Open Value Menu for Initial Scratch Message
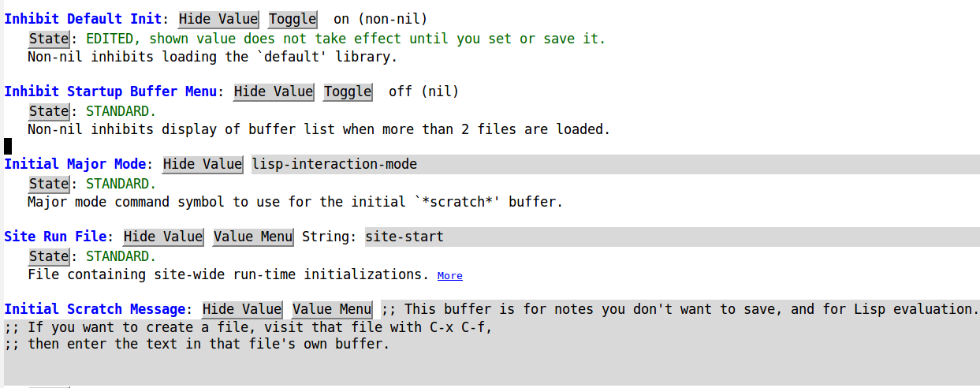The image size is (980, 388). (x=332, y=309)
